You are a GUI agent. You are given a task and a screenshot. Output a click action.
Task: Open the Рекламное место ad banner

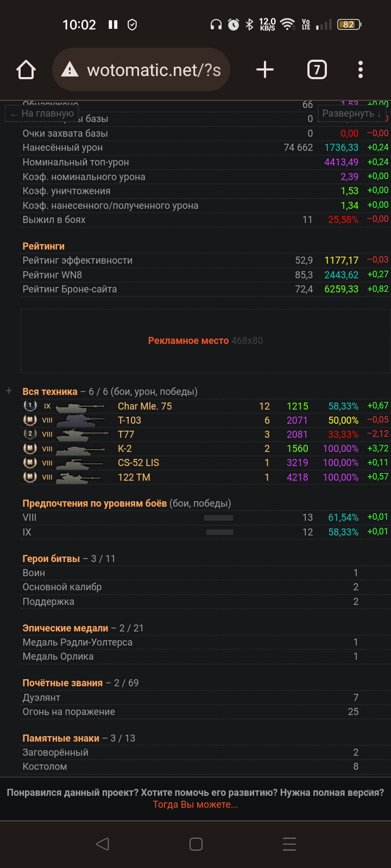point(205,341)
